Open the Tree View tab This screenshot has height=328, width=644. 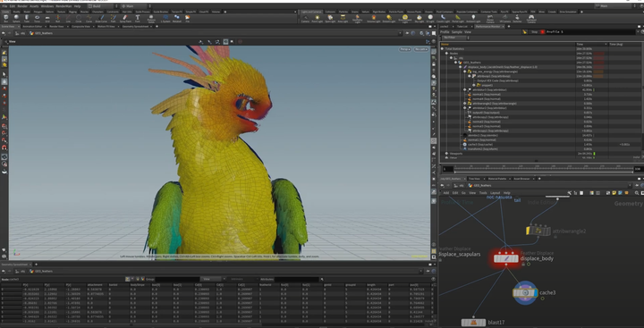(473, 179)
